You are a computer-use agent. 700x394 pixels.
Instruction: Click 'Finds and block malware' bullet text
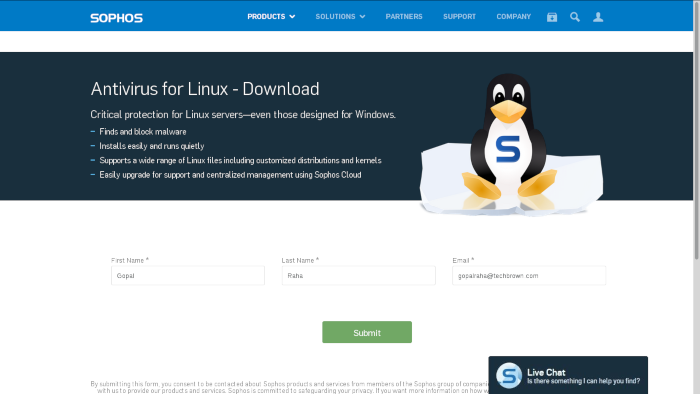tap(143, 132)
